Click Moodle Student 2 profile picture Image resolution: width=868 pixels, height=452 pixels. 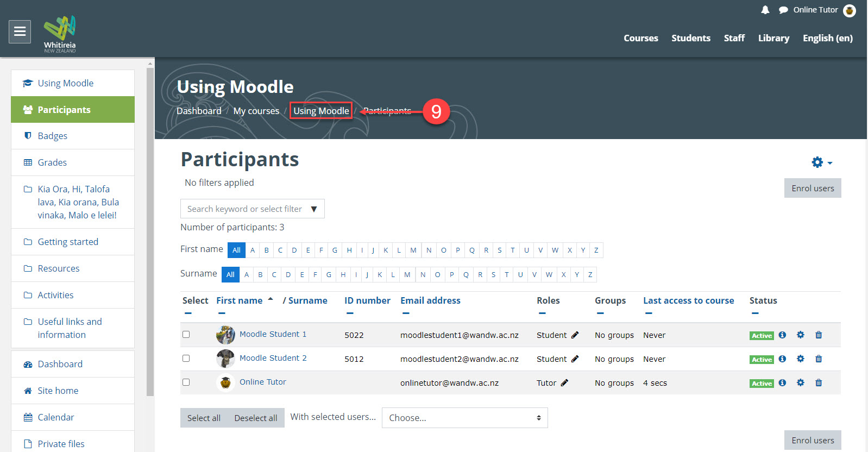[225, 359]
